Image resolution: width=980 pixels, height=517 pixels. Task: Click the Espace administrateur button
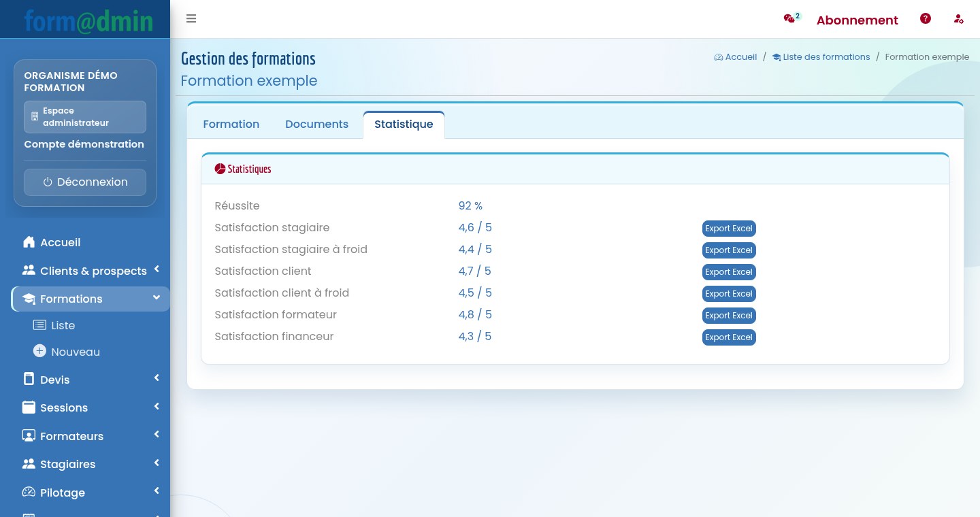pos(85,117)
